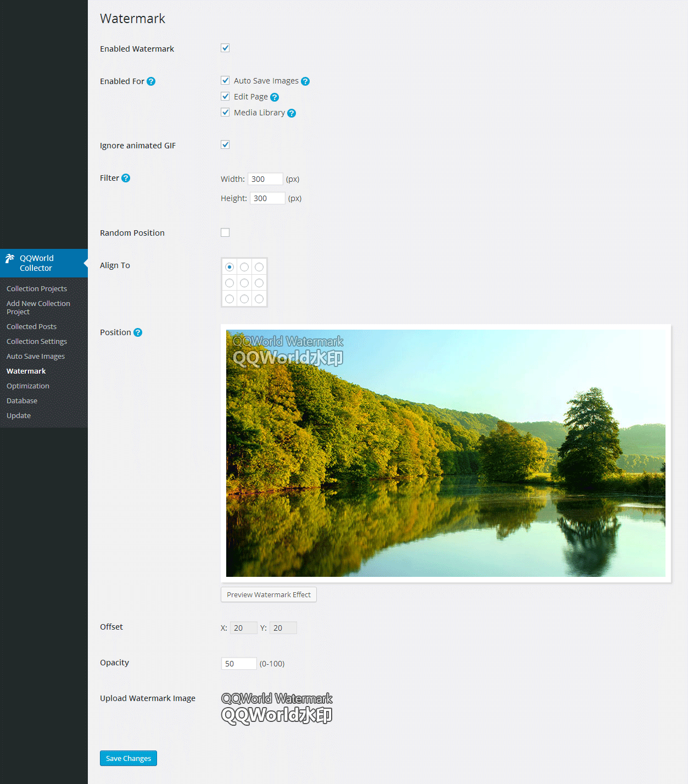The height and width of the screenshot is (784, 688).
Task: Open the help icon beside Filter
Action: click(x=126, y=178)
